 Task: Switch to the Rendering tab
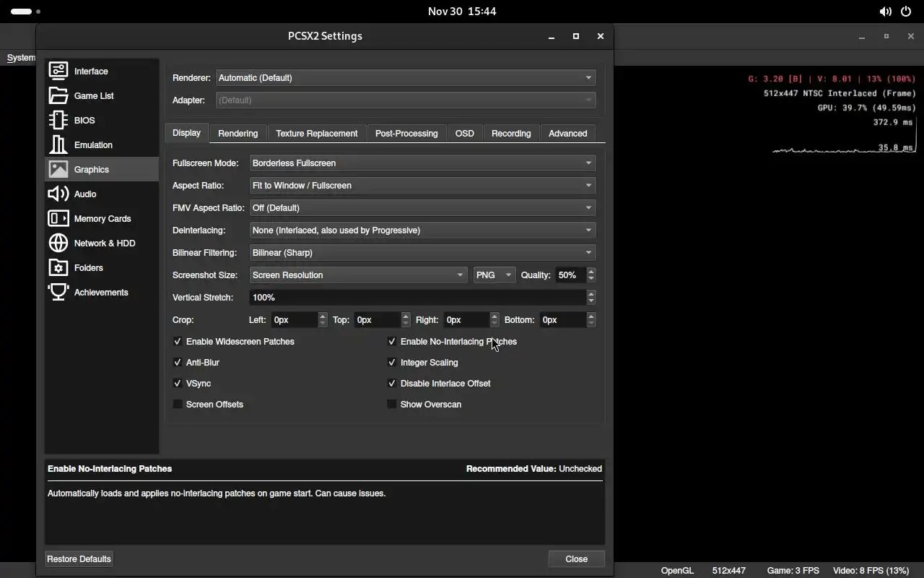[238, 134]
